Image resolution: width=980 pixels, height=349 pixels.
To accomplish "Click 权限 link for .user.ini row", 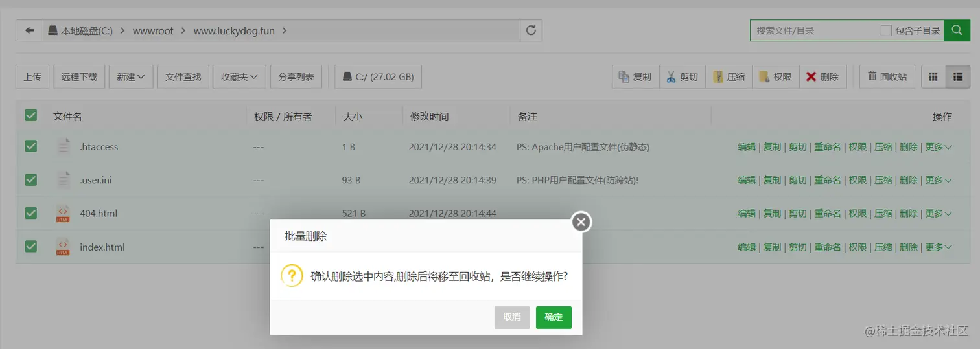I will (857, 180).
